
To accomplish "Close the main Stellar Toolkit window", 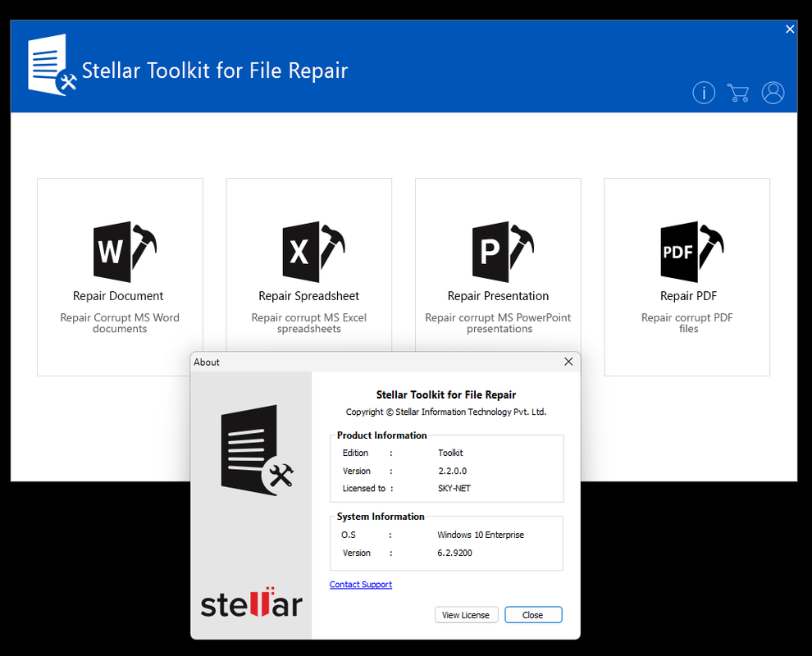I will click(x=790, y=29).
